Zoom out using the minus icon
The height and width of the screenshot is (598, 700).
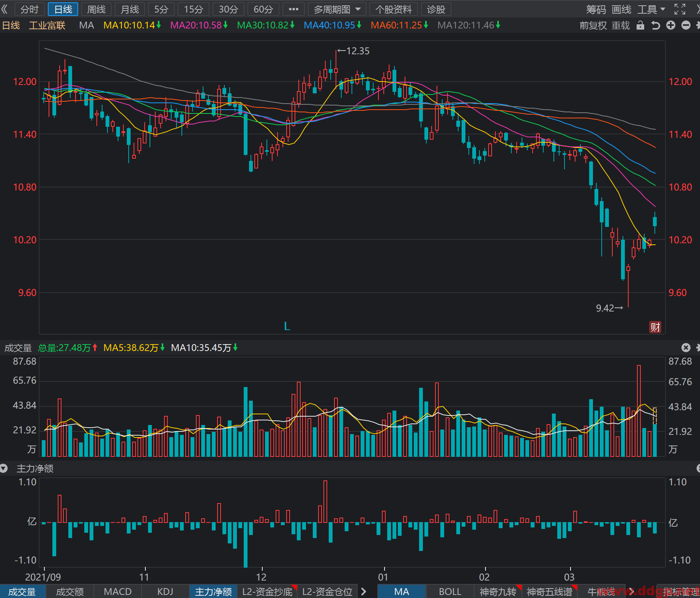686,25
